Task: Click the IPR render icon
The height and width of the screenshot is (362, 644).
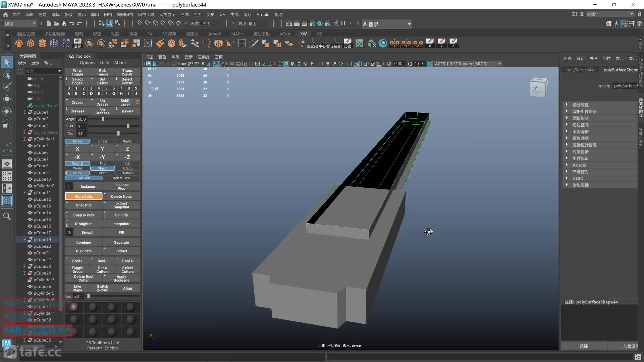Action: [304, 23]
